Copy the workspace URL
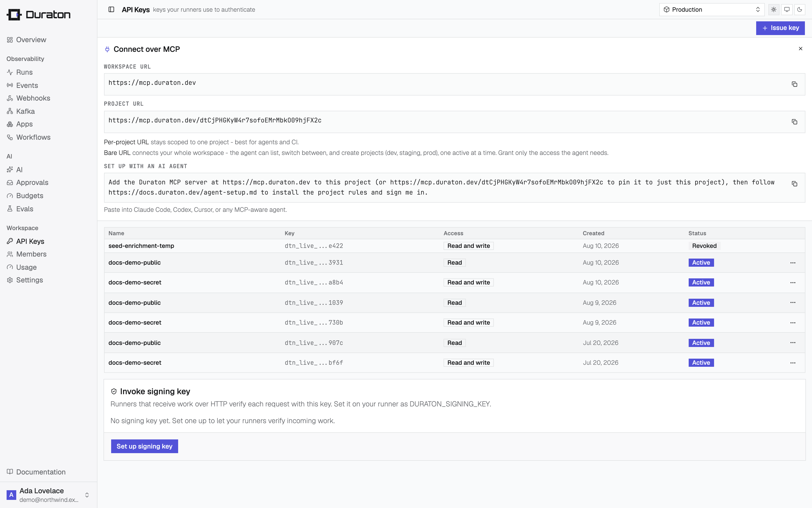 pos(794,84)
